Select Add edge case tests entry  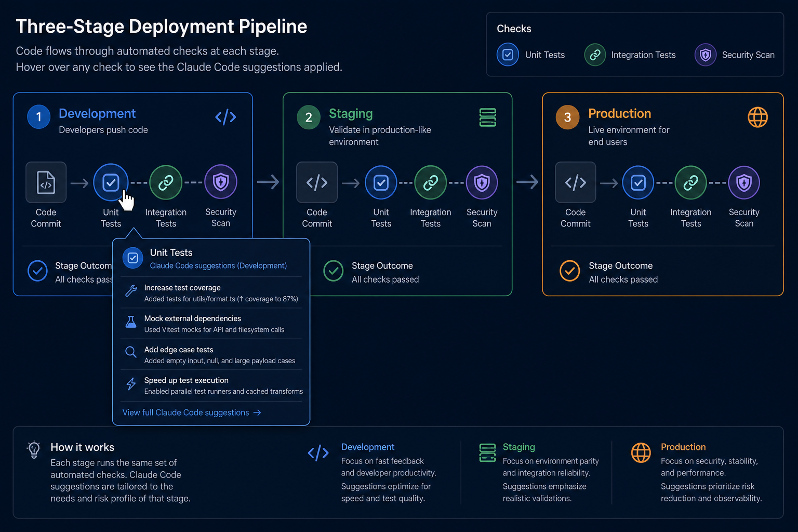(211, 355)
